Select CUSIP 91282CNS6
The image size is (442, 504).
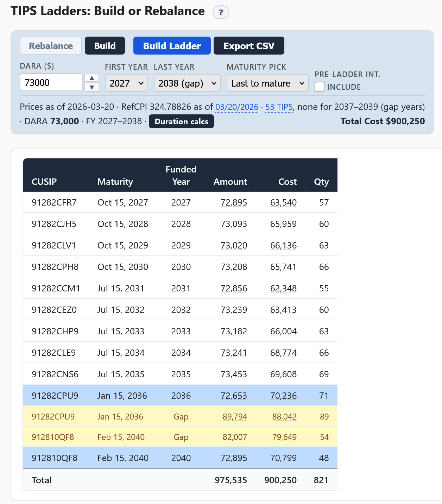[x=55, y=374]
